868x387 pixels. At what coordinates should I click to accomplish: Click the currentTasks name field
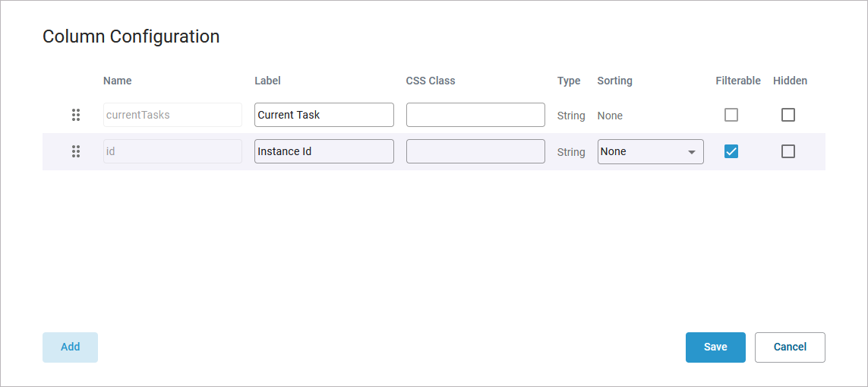(172, 115)
